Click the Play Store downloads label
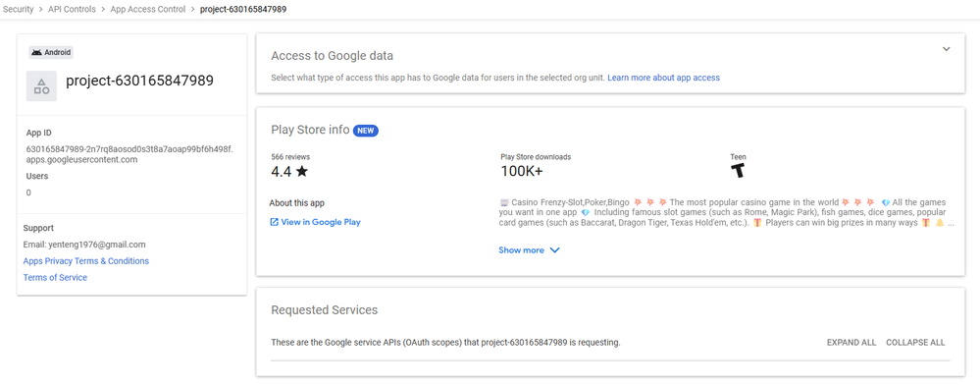The image size is (980, 385). 536,157
